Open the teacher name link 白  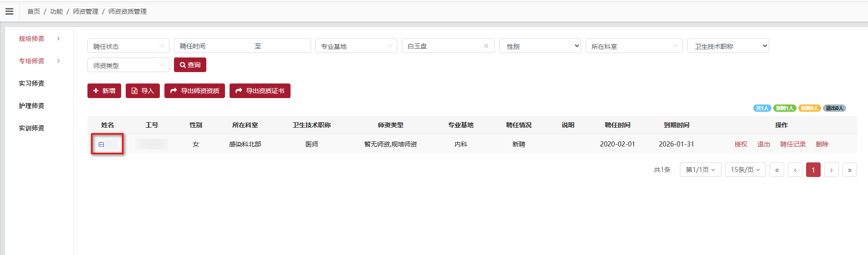tap(102, 144)
